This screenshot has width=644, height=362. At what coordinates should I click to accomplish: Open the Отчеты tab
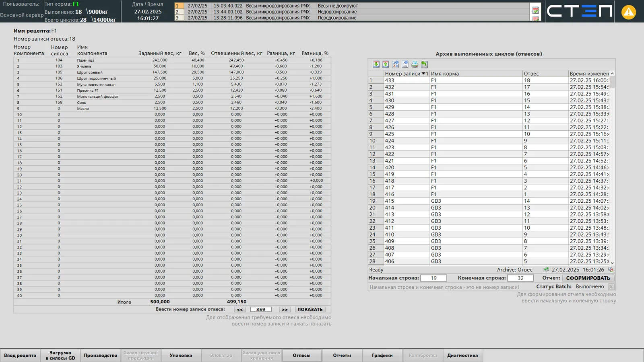pyautogui.click(x=342, y=356)
